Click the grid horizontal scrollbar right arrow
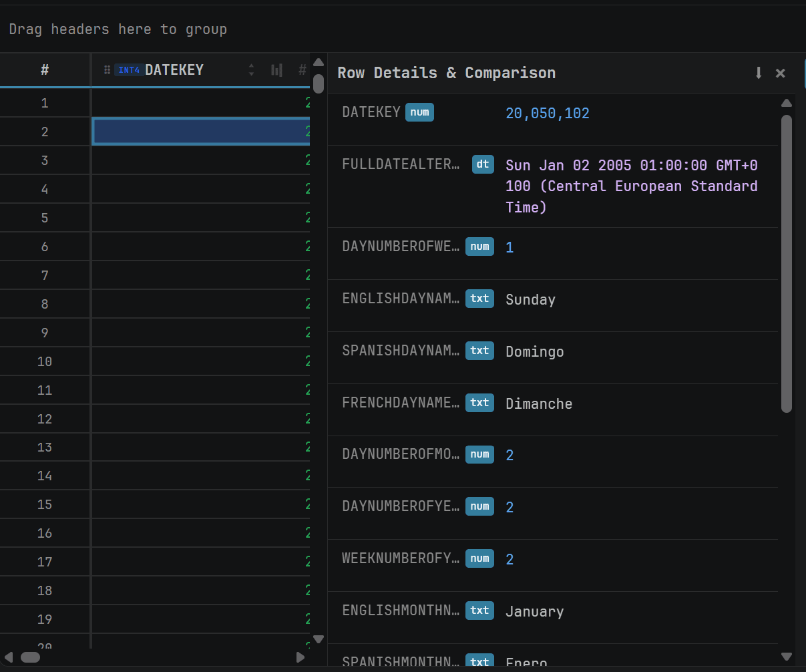806x672 pixels. tap(300, 657)
